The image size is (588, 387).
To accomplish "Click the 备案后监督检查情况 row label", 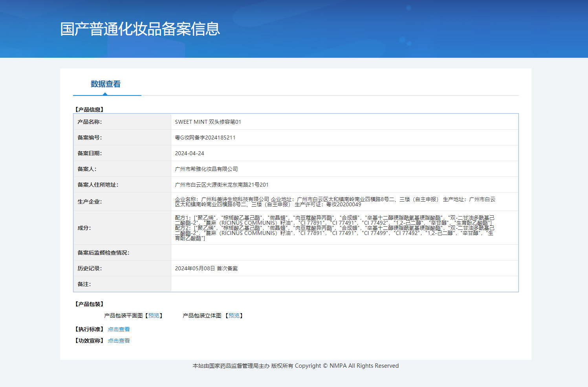I will point(103,253).
